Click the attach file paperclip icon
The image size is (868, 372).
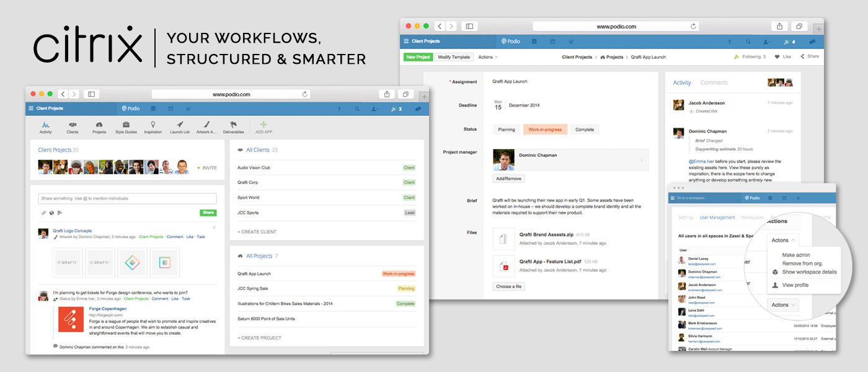pyautogui.click(x=43, y=213)
